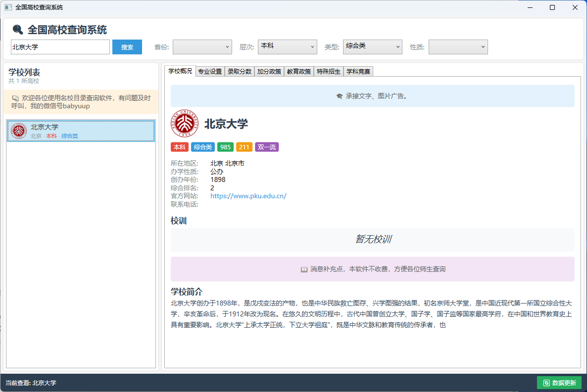Image resolution: width=587 pixels, height=392 pixels.
Task: Click the 北京大学 list item logo thumbnail
Action: coord(19,131)
